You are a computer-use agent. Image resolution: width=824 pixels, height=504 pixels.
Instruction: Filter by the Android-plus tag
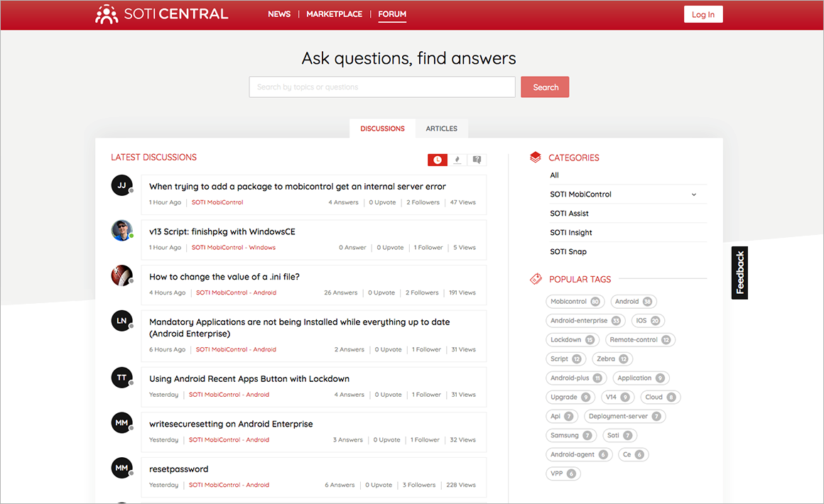(576, 378)
